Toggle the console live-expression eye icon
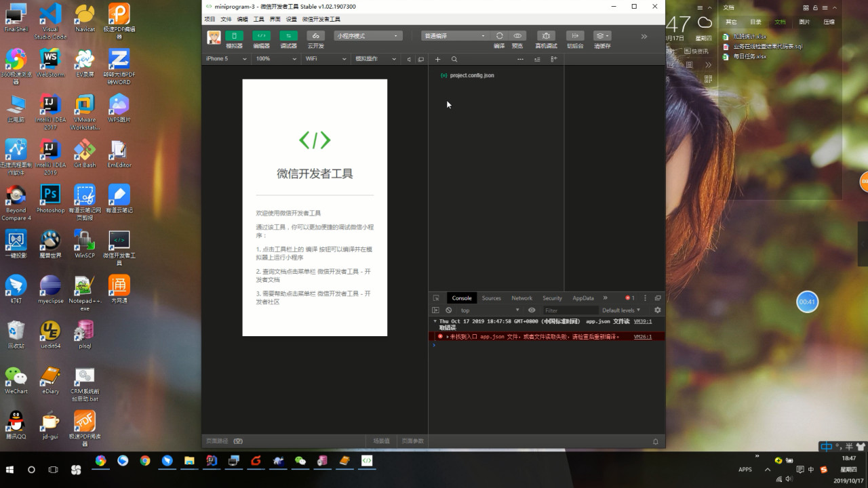 pyautogui.click(x=532, y=310)
